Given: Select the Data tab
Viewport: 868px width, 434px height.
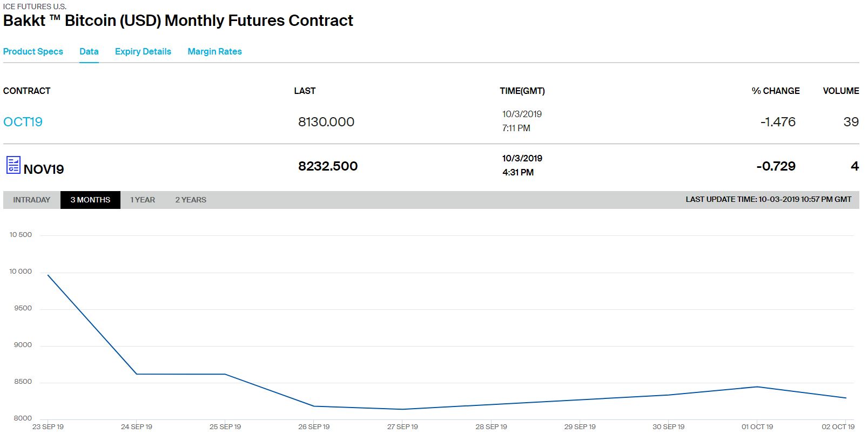Looking at the screenshot, I should [89, 52].
